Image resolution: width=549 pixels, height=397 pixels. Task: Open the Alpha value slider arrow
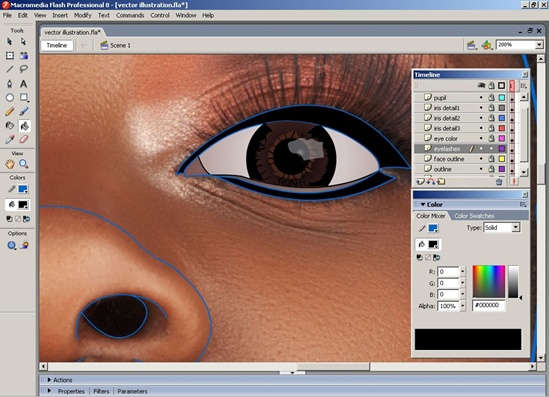pos(463,306)
